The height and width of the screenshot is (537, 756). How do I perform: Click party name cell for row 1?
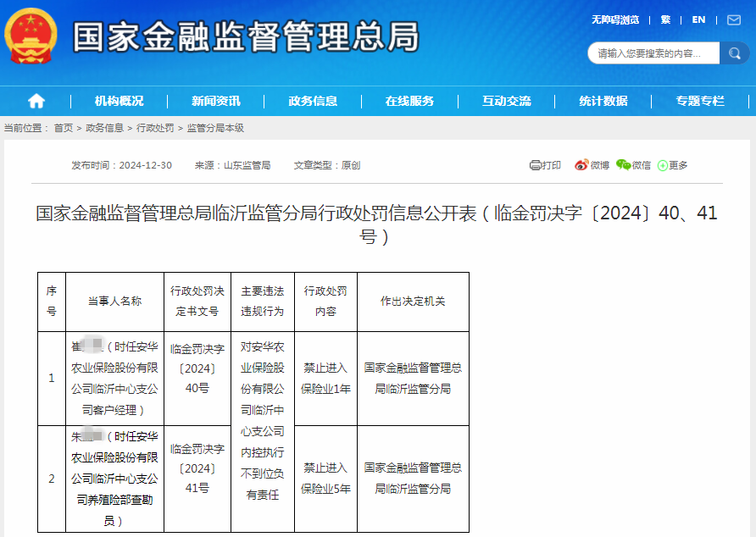[x=114, y=379]
